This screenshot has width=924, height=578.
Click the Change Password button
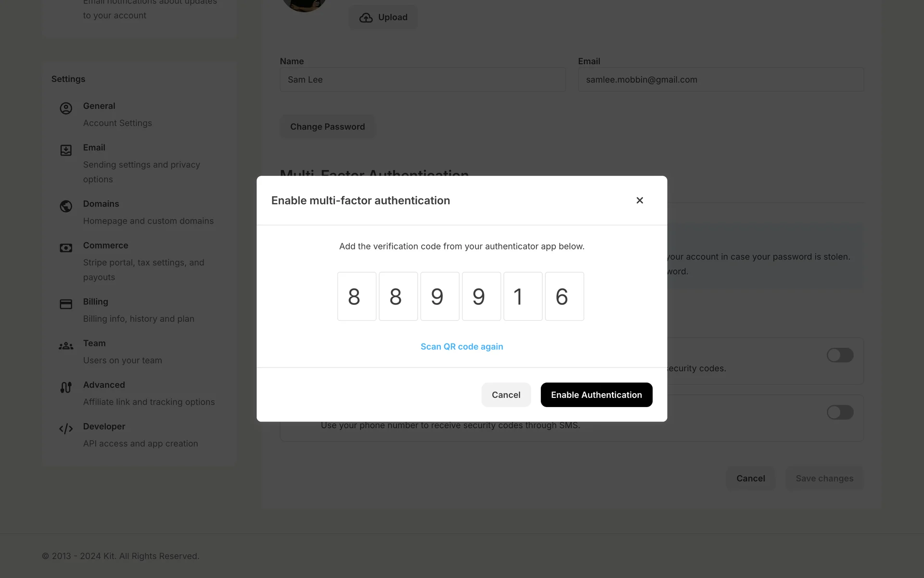point(327,127)
